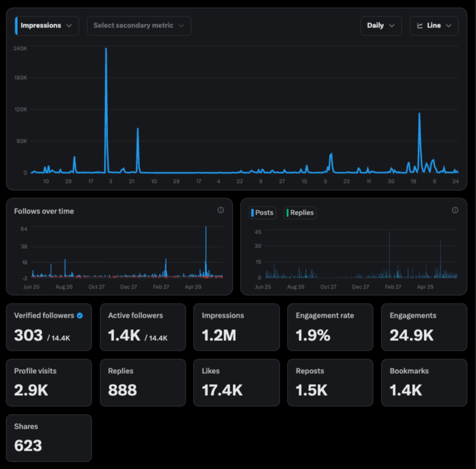Click the 45 y-axis label in Posts chart

point(258,232)
